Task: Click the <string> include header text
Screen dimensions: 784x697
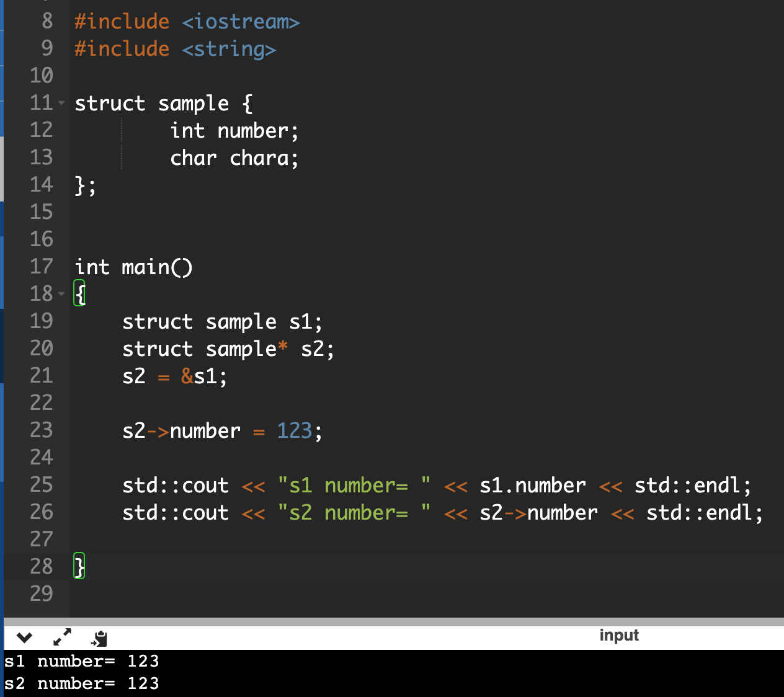Action: (x=229, y=49)
